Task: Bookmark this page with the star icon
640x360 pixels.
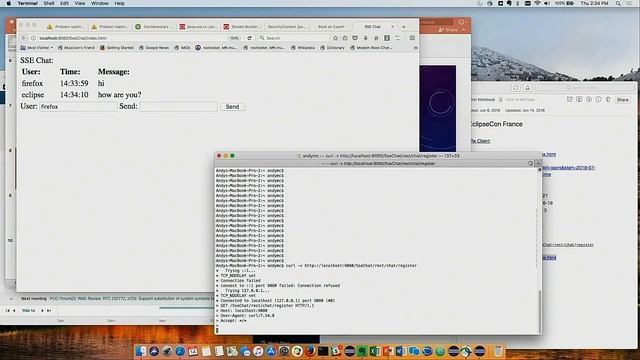Action: point(336,38)
